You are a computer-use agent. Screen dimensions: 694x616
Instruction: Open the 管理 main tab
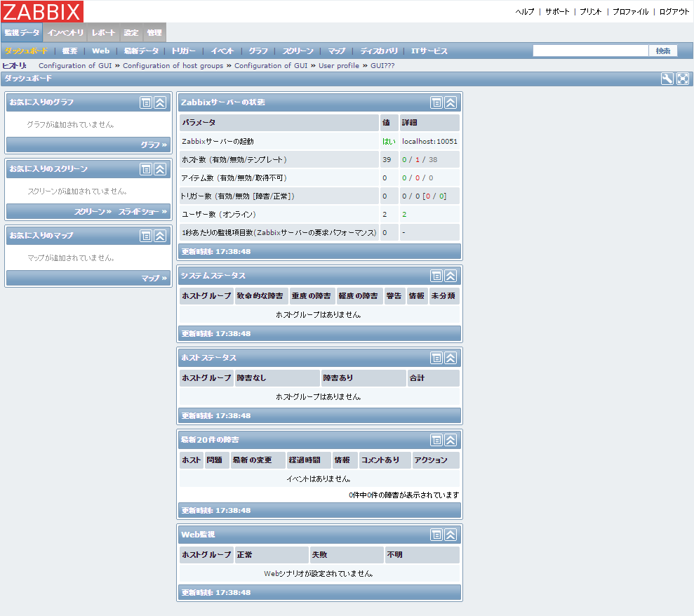[x=154, y=33]
